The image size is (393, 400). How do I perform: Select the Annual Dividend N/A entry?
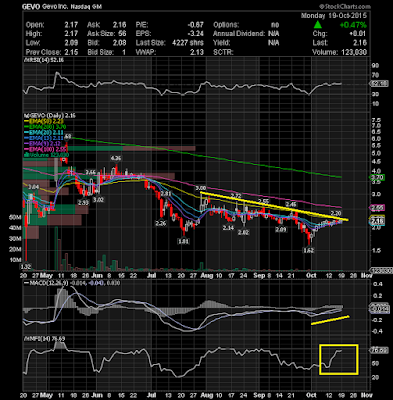pyautogui.click(x=246, y=34)
